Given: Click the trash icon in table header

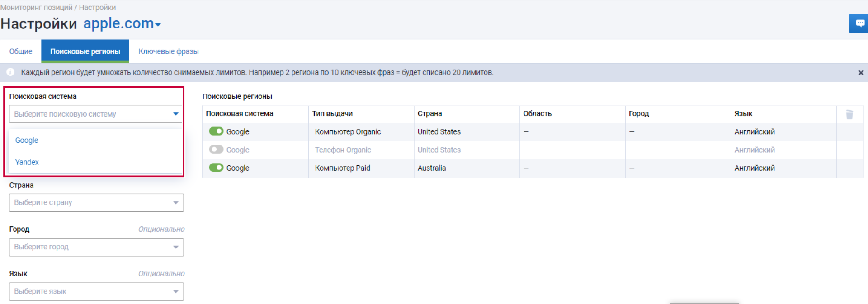Looking at the screenshot, I should (x=849, y=114).
